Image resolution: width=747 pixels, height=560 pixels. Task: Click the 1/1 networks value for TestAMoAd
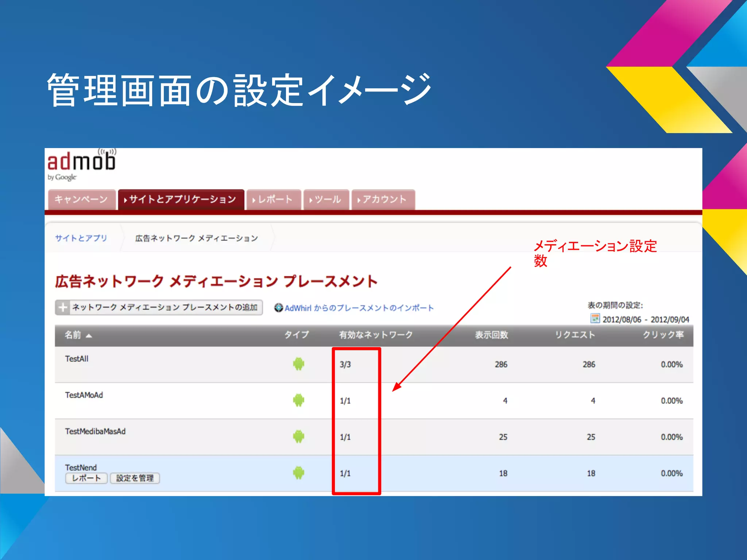[x=345, y=401]
